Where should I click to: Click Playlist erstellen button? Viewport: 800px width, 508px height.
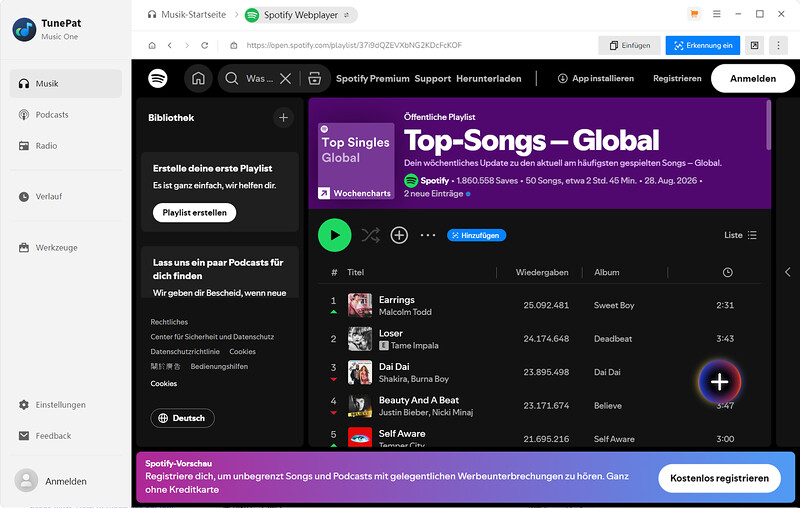[194, 213]
